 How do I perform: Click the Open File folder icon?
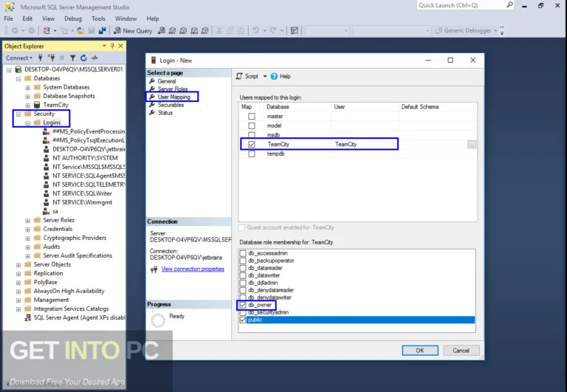tap(80, 31)
